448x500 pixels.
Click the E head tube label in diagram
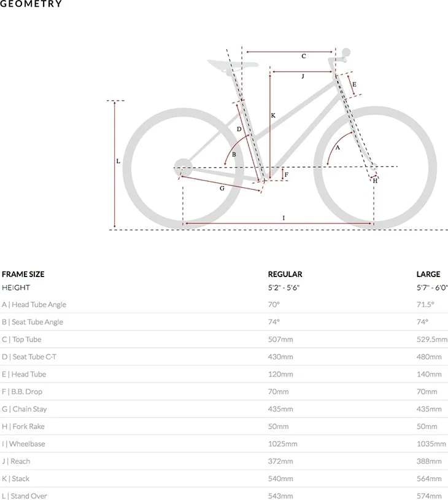coord(354,85)
